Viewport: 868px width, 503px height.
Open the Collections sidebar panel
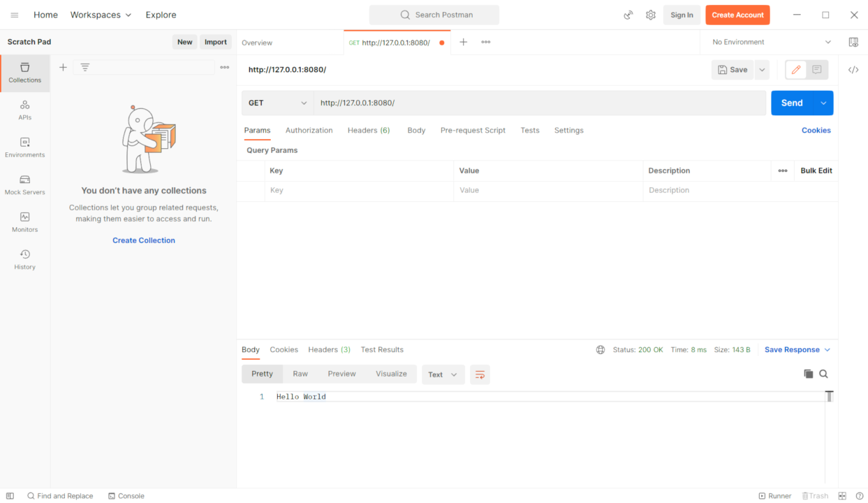pos(25,73)
